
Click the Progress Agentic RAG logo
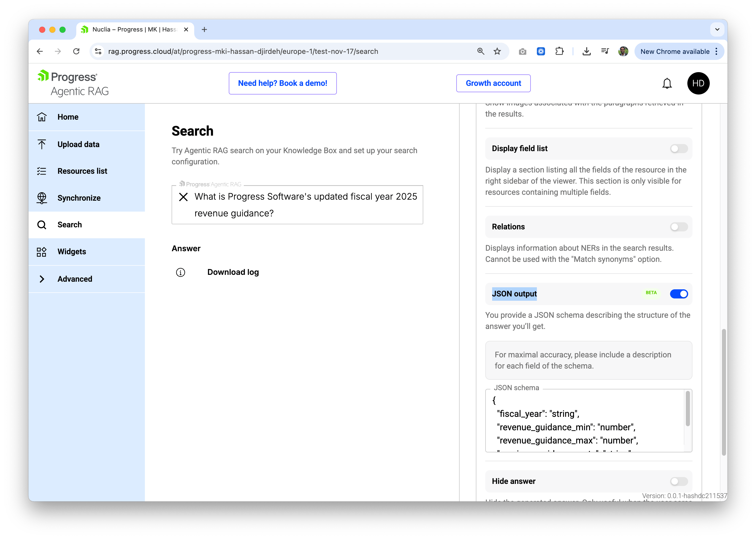pos(73,83)
